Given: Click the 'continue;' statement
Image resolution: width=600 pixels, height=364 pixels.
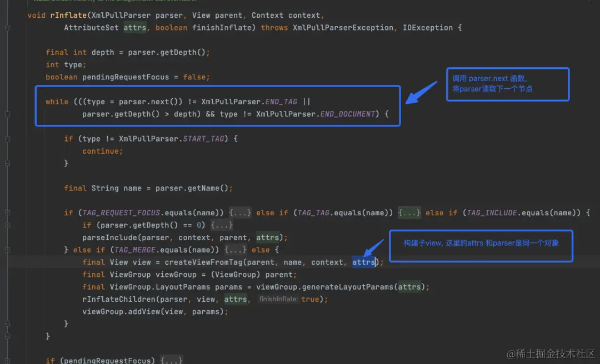Looking at the screenshot, I should (x=103, y=151).
